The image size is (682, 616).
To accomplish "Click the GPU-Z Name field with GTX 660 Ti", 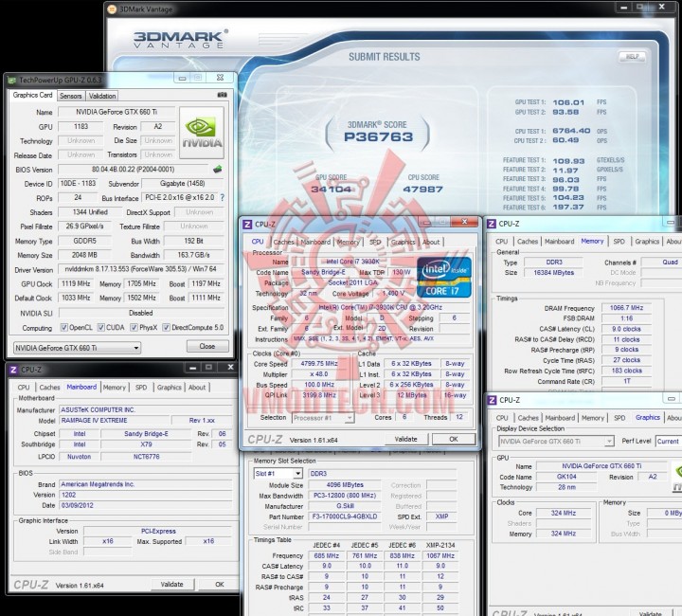I will pyautogui.click(x=117, y=112).
